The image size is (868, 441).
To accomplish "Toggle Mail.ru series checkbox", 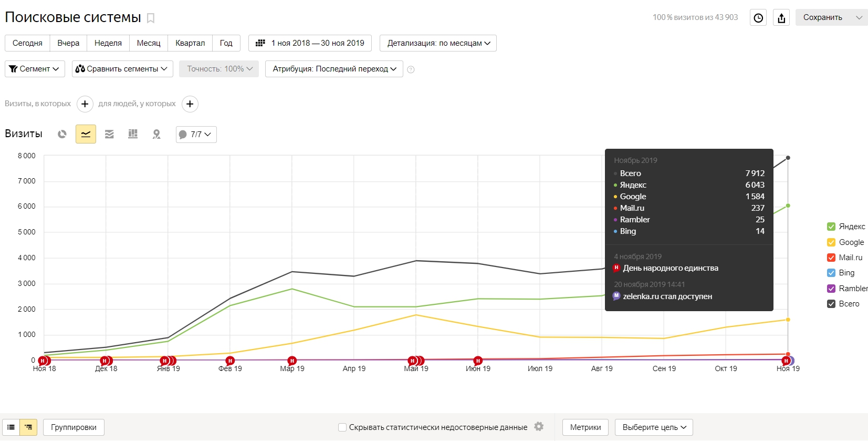I will (831, 258).
